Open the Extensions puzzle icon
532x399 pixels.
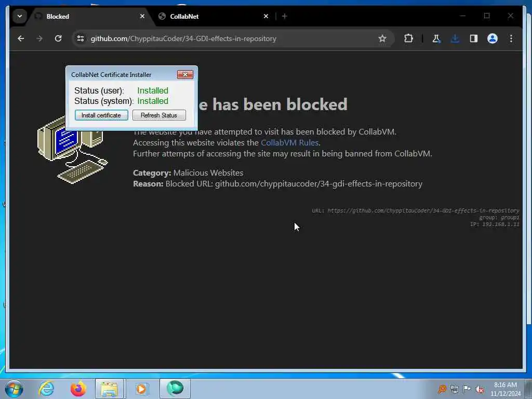[x=408, y=38]
